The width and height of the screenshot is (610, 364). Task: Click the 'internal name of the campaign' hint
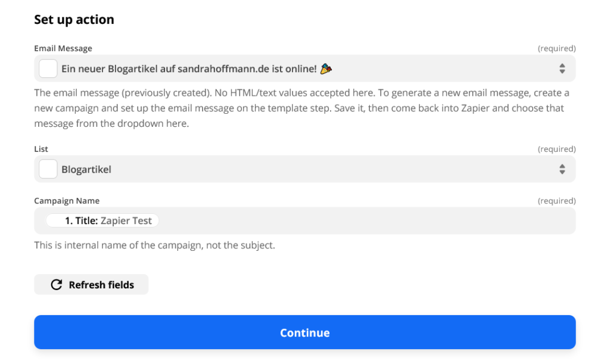click(x=154, y=245)
